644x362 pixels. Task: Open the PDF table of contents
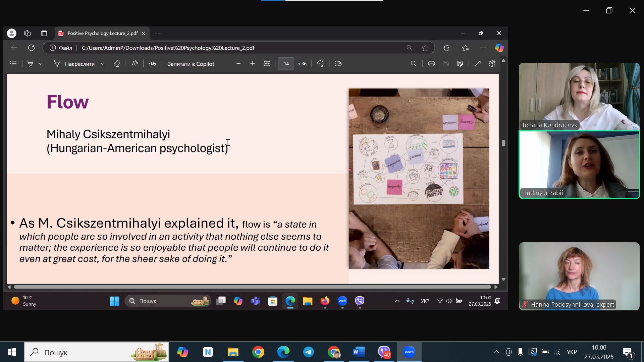[13, 64]
